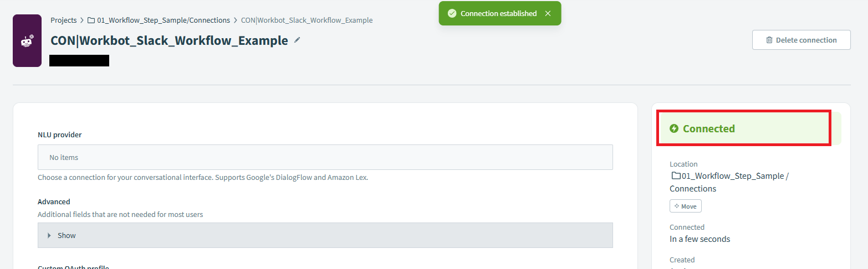Click the Connected status label

point(709,128)
